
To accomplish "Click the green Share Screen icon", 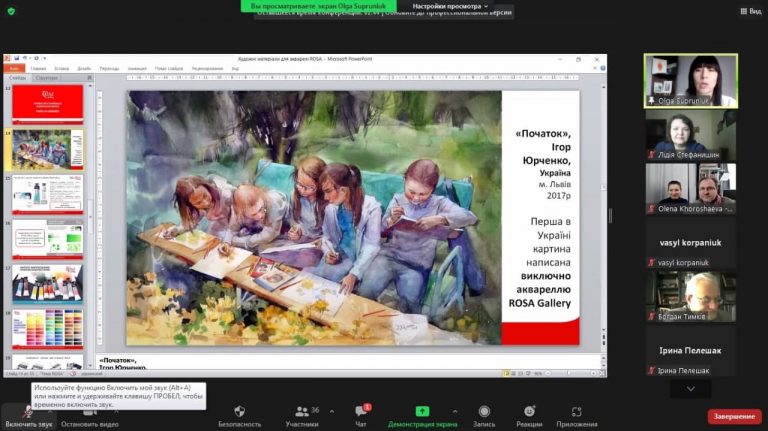I will (422, 411).
